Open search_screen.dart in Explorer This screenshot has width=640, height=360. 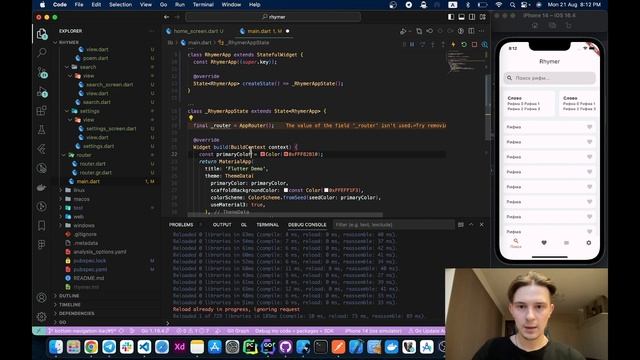point(109,84)
